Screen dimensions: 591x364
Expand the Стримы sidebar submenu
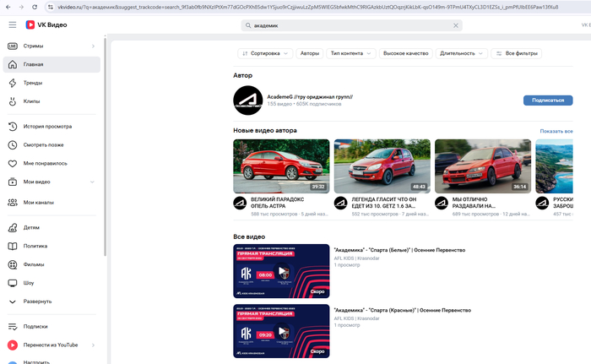(93, 46)
